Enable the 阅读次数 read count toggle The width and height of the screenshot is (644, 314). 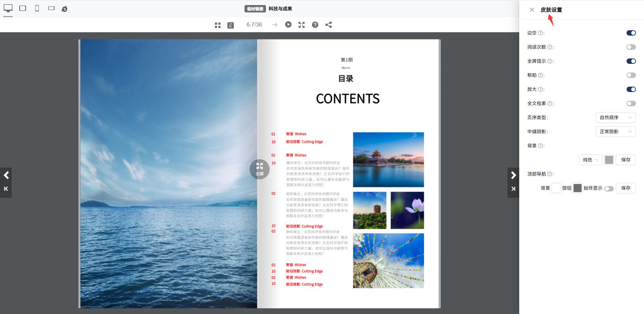click(631, 47)
